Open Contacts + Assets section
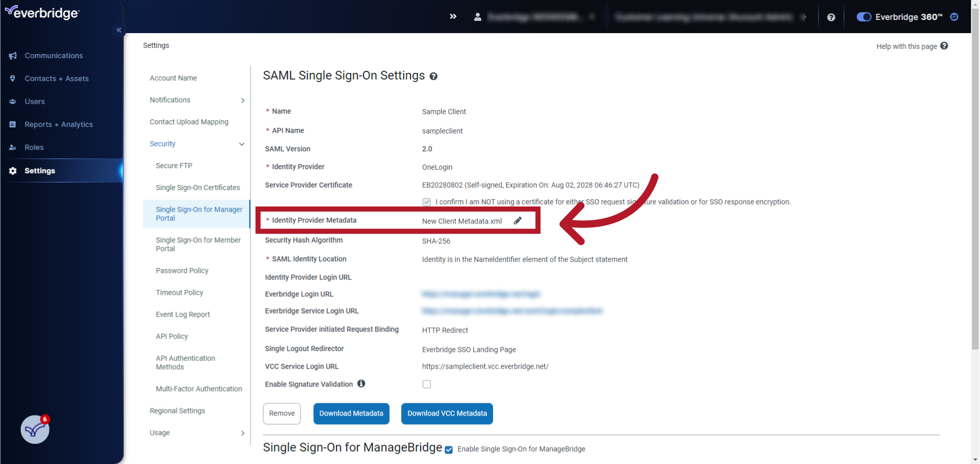 (x=56, y=79)
